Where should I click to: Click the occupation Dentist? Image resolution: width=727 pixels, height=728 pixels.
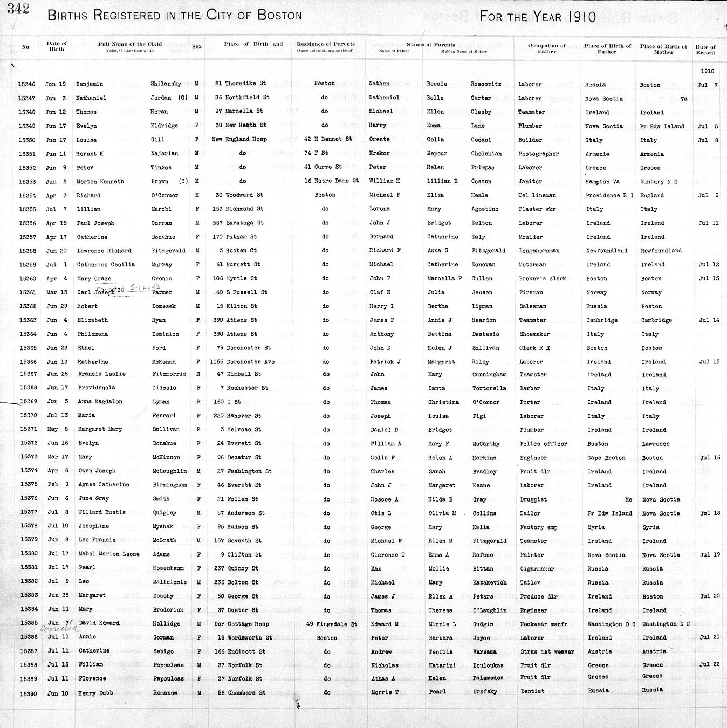pyautogui.click(x=533, y=691)
